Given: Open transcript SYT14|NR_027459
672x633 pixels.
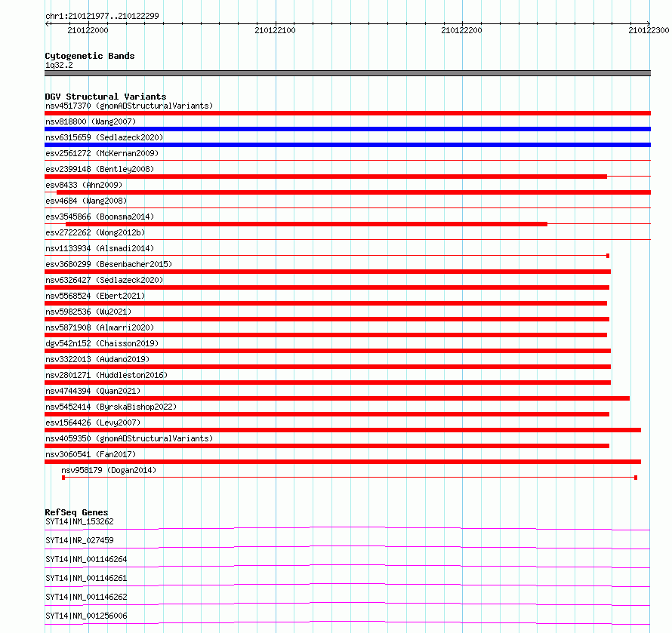Looking at the screenshot, I should (79, 540).
